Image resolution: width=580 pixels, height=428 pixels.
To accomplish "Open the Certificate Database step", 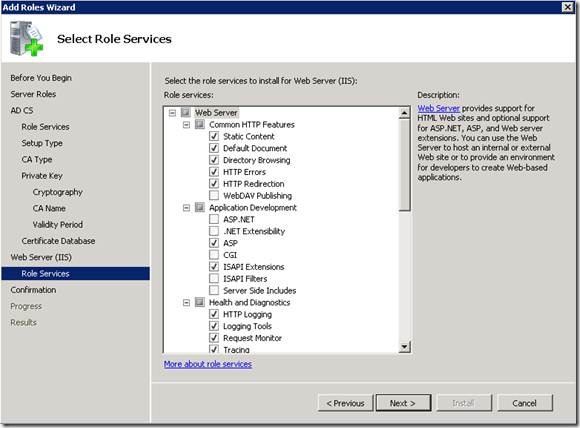I will 58,241.
